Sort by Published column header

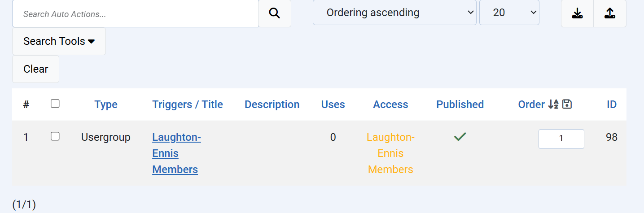click(x=460, y=104)
